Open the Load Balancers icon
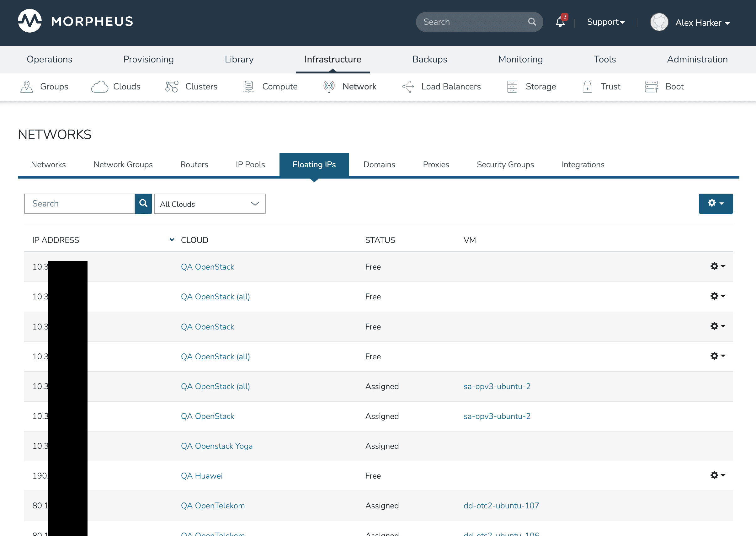This screenshot has width=756, height=536. tap(408, 87)
